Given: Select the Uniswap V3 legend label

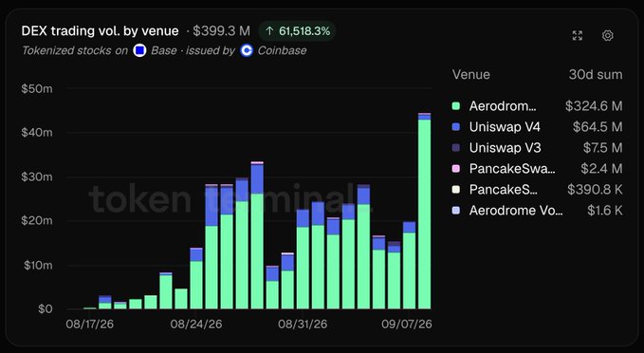Looking at the screenshot, I should pos(506,148).
